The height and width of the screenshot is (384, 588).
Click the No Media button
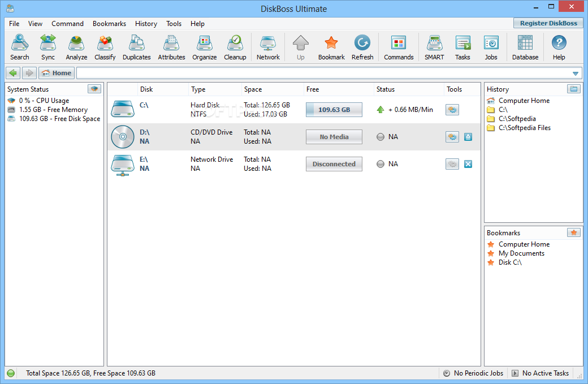click(334, 137)
